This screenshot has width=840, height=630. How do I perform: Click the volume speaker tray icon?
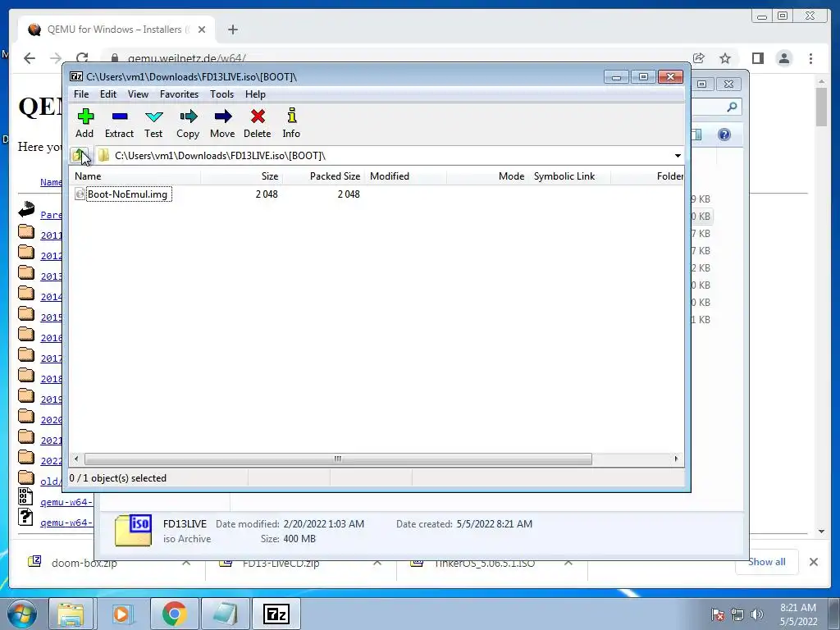pyautogui.click(x=756, y=614)
